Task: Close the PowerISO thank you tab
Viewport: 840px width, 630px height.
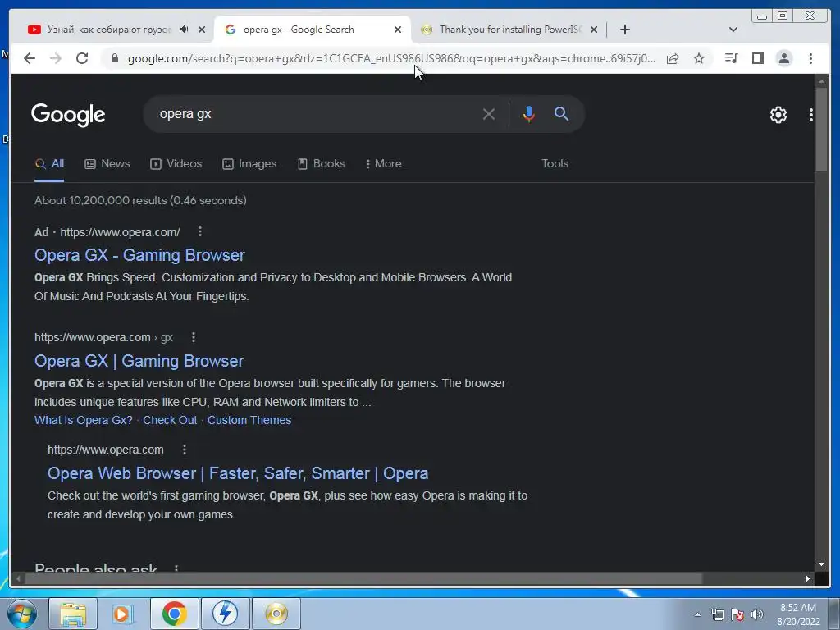Action: (x=594, y=30)
